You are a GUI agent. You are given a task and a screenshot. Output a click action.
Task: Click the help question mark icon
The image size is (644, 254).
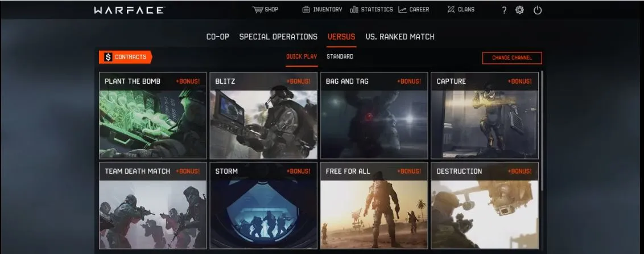pyautogui.click(x=504, y=10)
